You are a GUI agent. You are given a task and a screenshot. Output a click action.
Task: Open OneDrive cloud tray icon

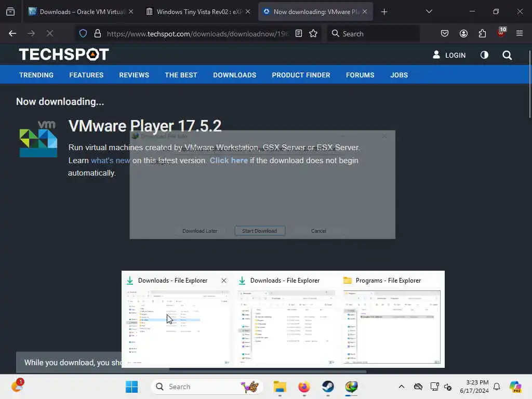pyautogui.click(x=418, y=387)
